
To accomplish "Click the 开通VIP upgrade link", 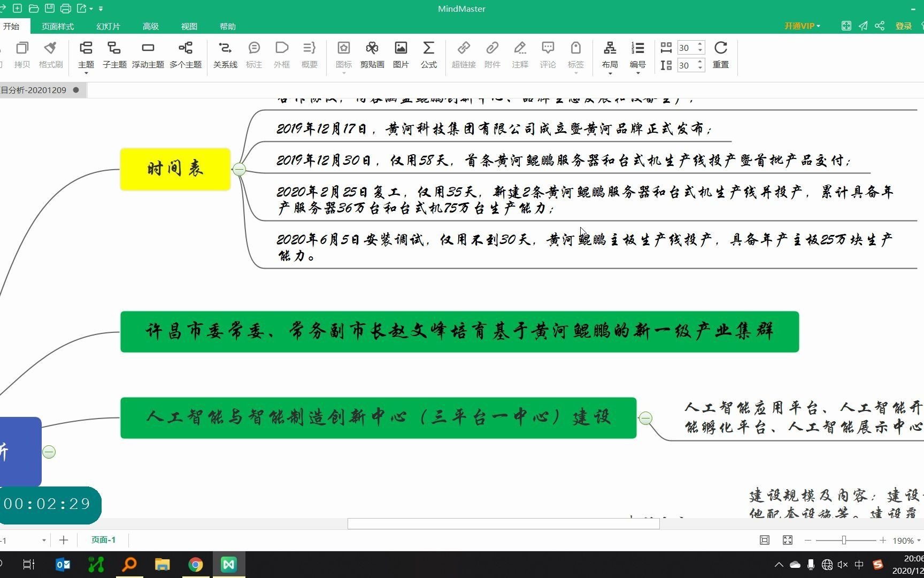I will [x=800, y=26].
